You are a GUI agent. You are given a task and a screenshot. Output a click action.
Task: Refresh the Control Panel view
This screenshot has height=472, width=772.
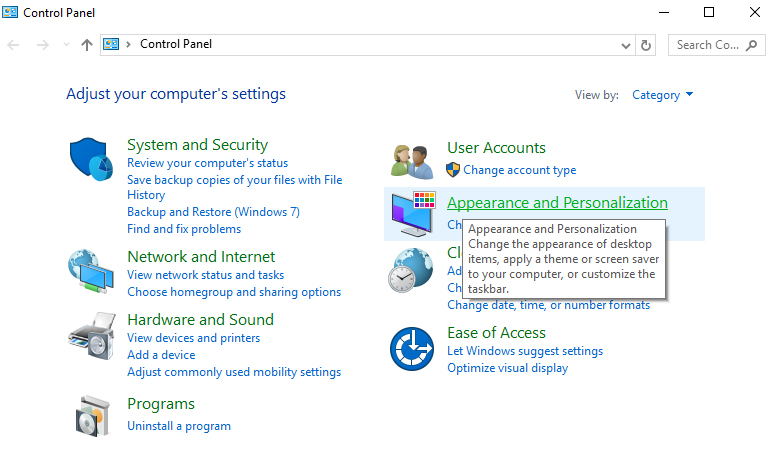click(647, 45)
